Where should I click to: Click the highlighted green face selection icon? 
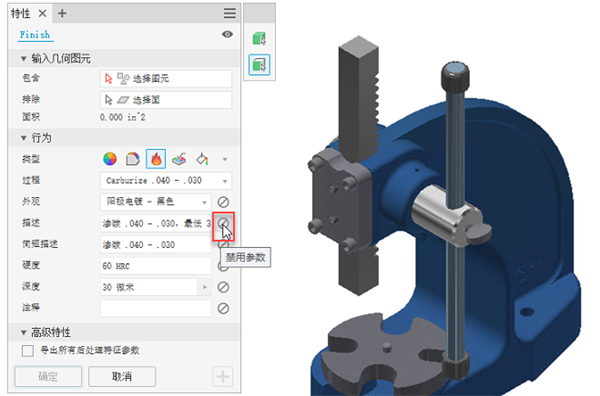(259, 64)
